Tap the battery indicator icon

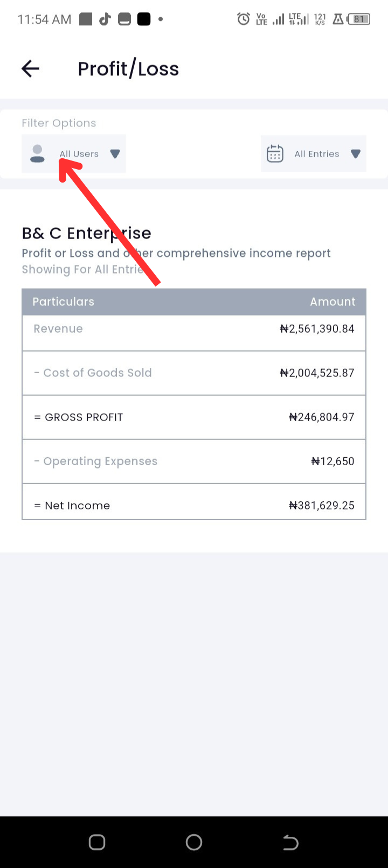(x=359, y=19)
